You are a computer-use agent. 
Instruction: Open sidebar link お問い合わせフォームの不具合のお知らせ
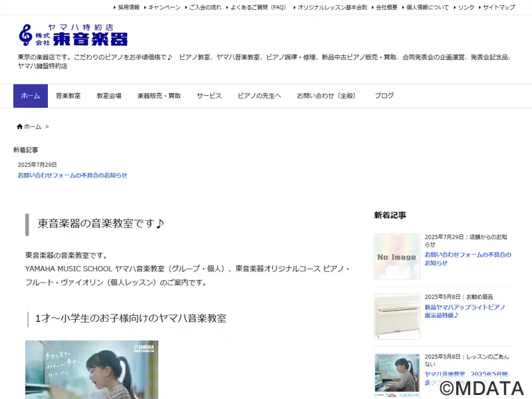click(467, 259)
